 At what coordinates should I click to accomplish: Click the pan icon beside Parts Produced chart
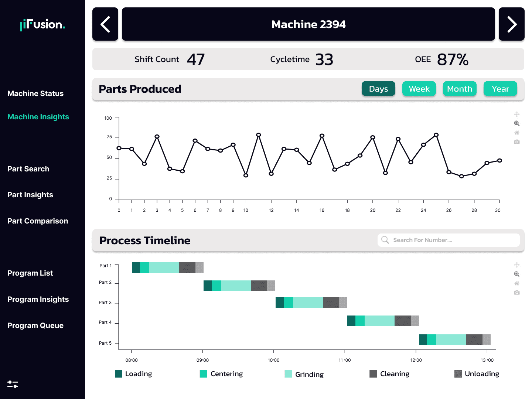click(x=517, y=114)
